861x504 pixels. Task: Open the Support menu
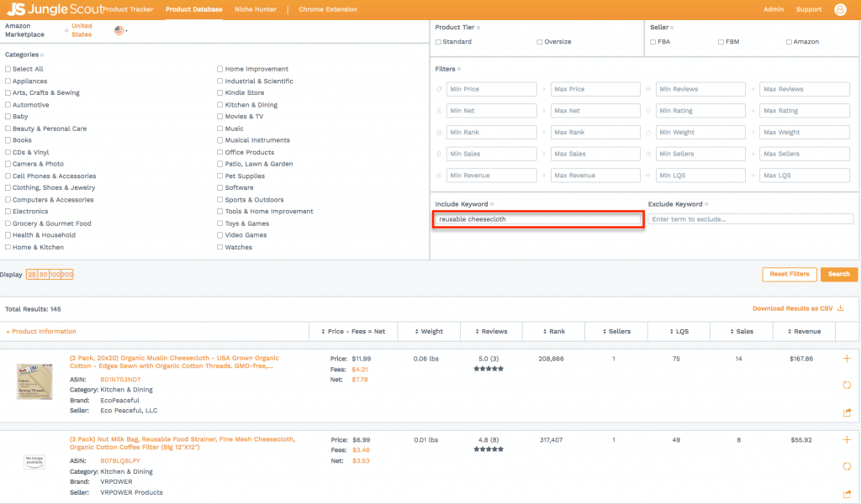(808, 9)
